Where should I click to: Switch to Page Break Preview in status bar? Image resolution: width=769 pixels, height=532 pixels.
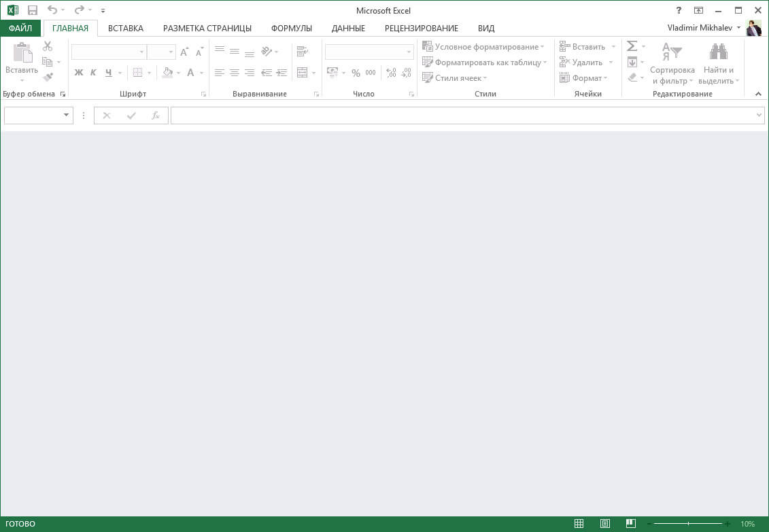coord(631,524)
